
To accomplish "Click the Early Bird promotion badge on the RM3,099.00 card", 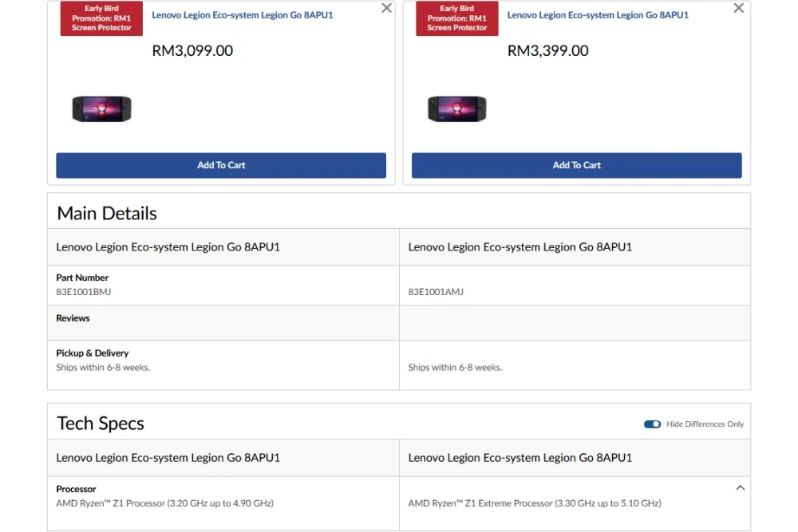I will click(101, 18).
